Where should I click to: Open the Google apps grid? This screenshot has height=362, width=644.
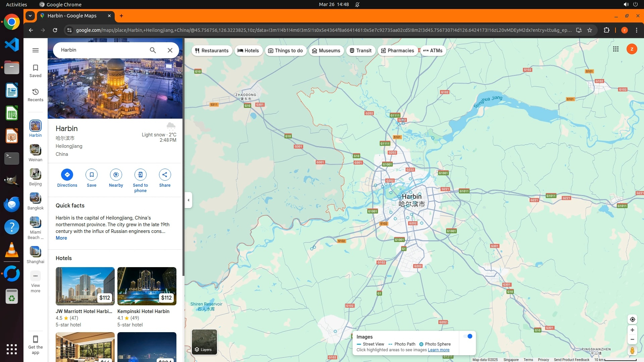point(615,49)
